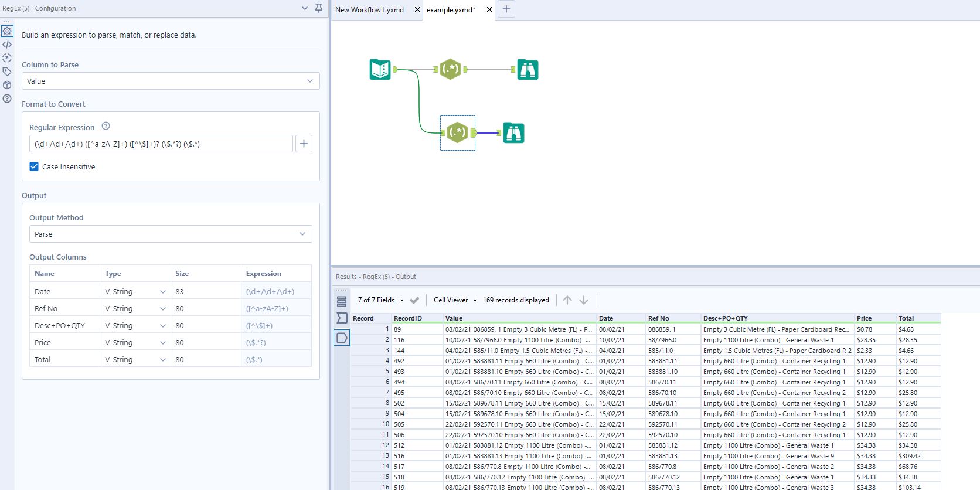The image size is (980, 490).
Task: Open the Annotation tag icon in sidebar
Action: (x=7, y=72)
